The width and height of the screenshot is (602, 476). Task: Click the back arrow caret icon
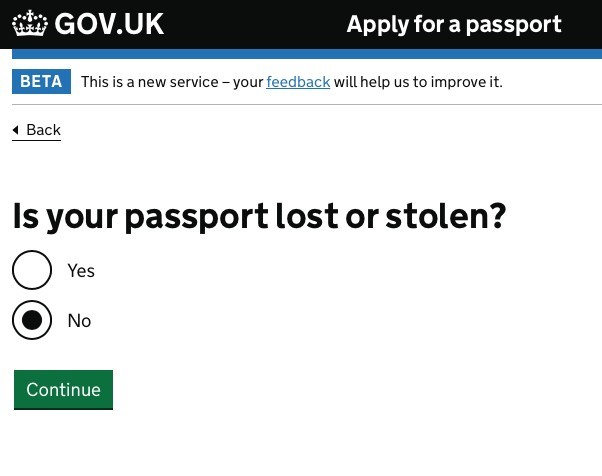tap(16, 130)
